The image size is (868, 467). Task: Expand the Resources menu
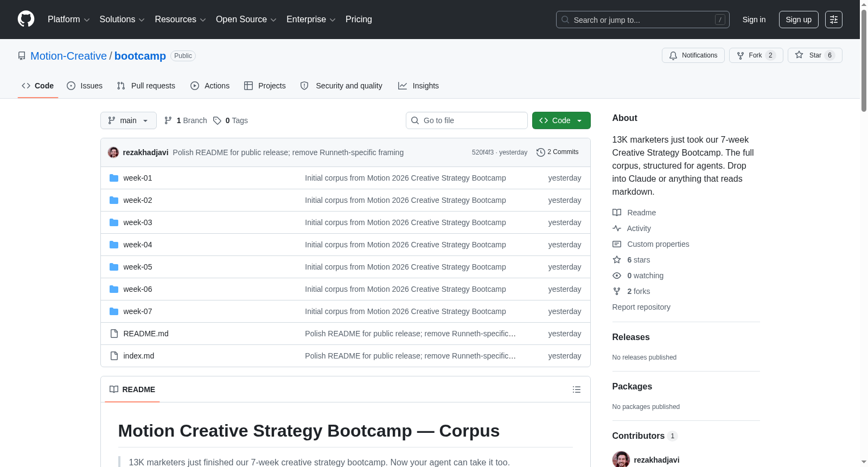(180, 20)
